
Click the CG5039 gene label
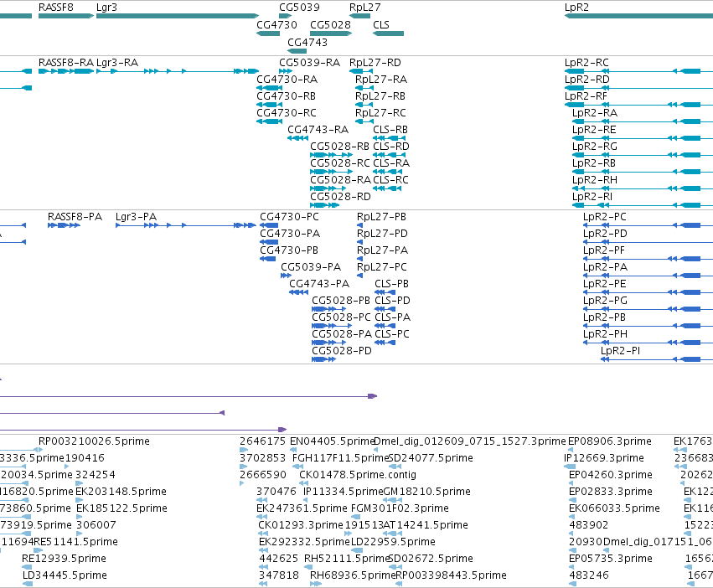299,8
